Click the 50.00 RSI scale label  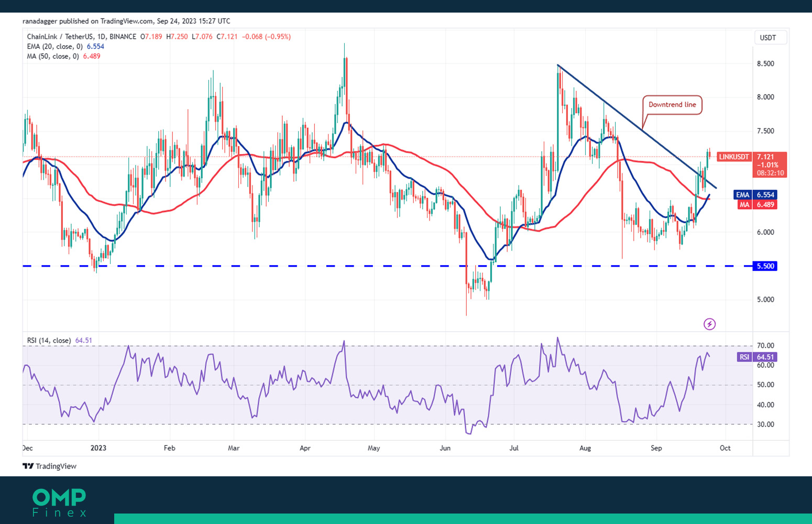pyautogui.click(x=765, y=385)
